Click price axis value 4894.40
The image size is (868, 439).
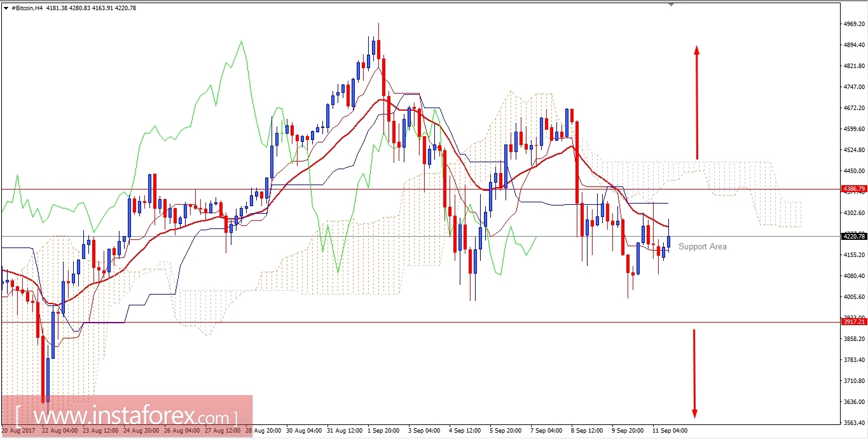[x=855, y=45]
